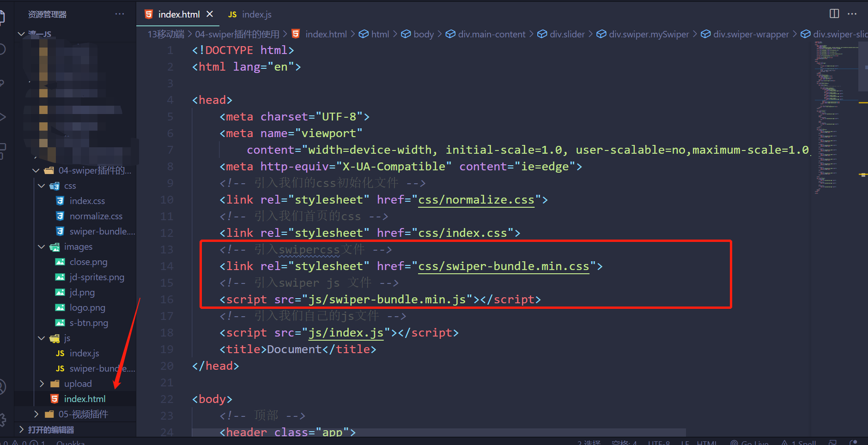Click the CSS icon next to index.css

coord(60,200)
